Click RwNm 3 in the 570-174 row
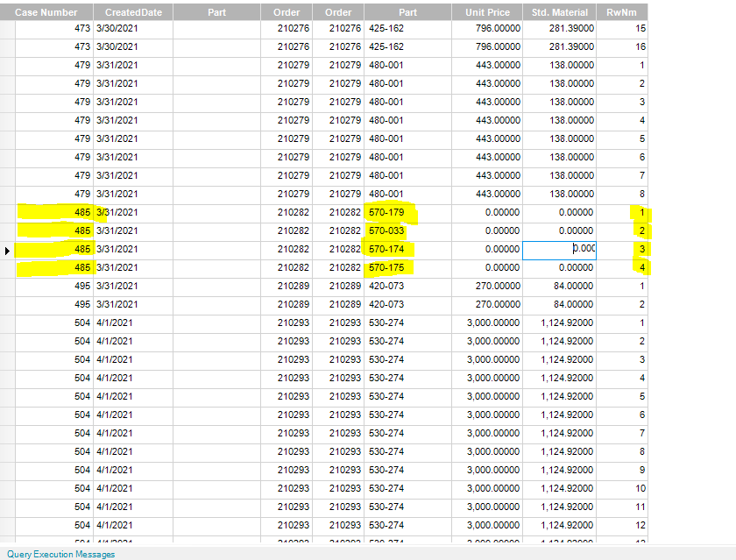This screenshot has height=560, width=736. 622,249
